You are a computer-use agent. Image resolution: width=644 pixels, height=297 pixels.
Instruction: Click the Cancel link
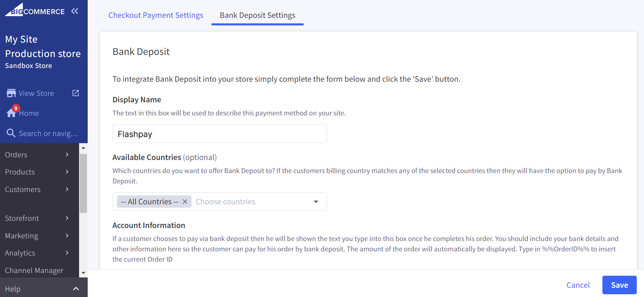tap(578, 285)
